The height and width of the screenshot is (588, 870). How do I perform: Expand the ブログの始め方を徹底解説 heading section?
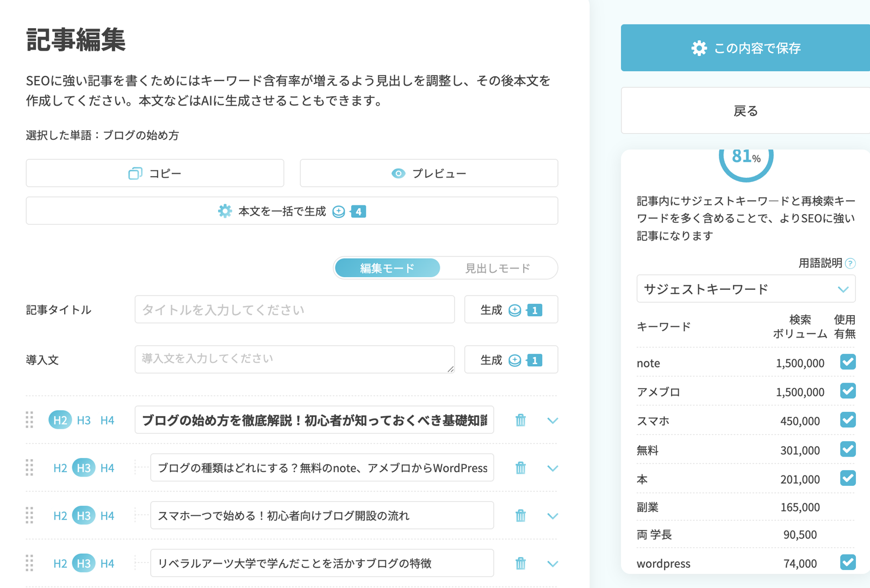(x=552, y=421)
